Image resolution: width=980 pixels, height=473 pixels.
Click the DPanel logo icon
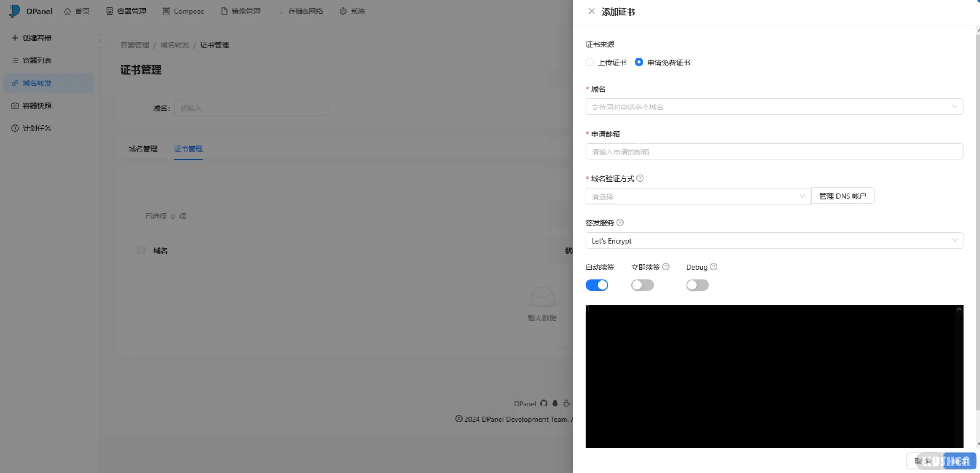14,11
